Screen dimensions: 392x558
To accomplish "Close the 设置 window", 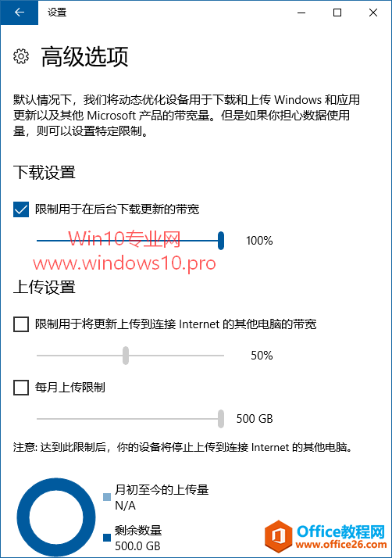I will [x=373, y=13].
